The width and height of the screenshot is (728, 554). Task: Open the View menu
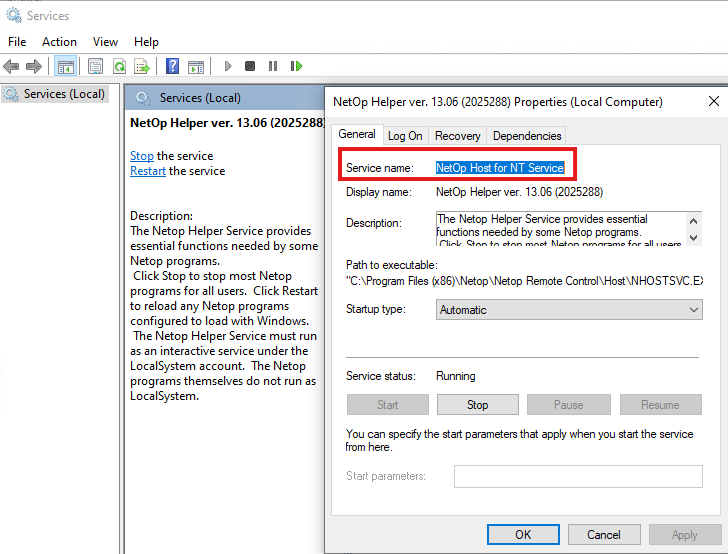coord(105,42)
